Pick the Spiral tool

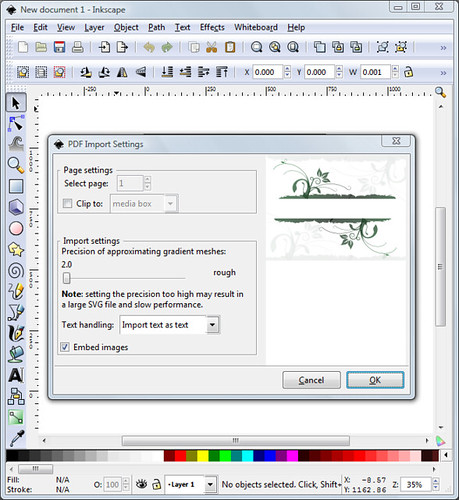[x=16, y=270]
